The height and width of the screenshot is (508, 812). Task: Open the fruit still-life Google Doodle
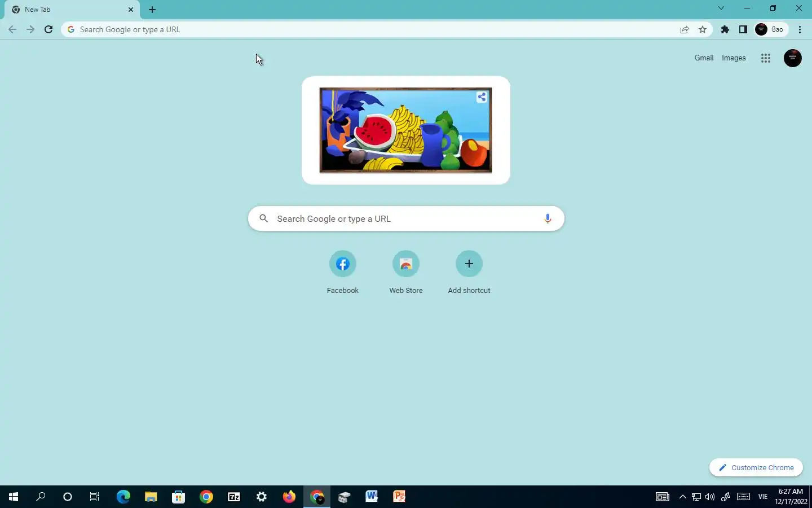(406, 130)
